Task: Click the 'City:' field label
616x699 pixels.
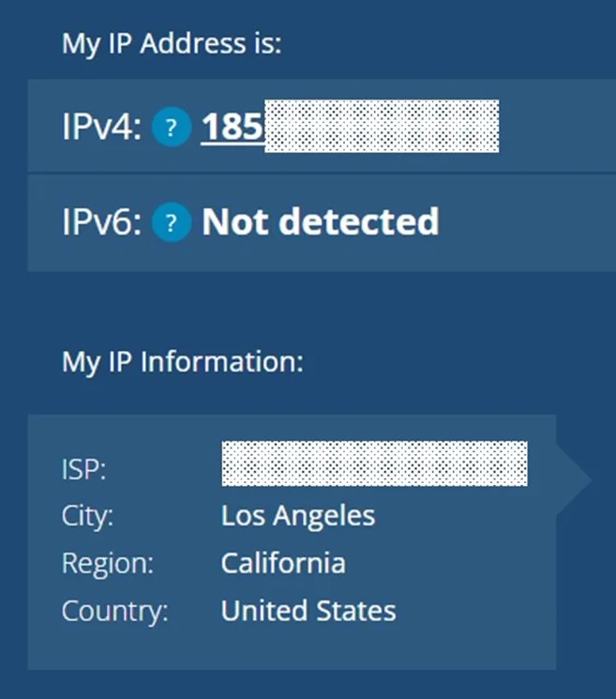Action: click(x=87, y=516)
